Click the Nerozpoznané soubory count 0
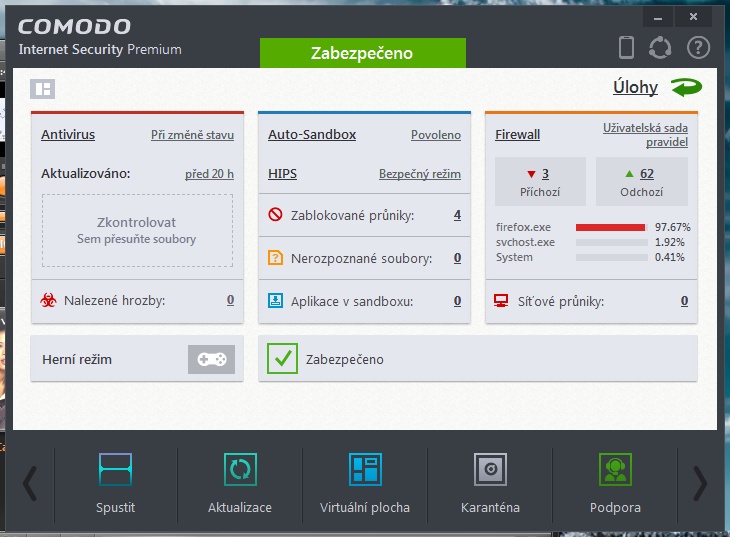 pyautogui.click(x=457, y=258)
